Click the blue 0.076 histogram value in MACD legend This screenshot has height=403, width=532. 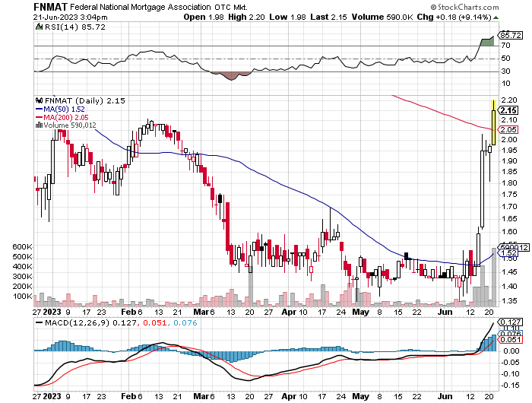[185, 323]
